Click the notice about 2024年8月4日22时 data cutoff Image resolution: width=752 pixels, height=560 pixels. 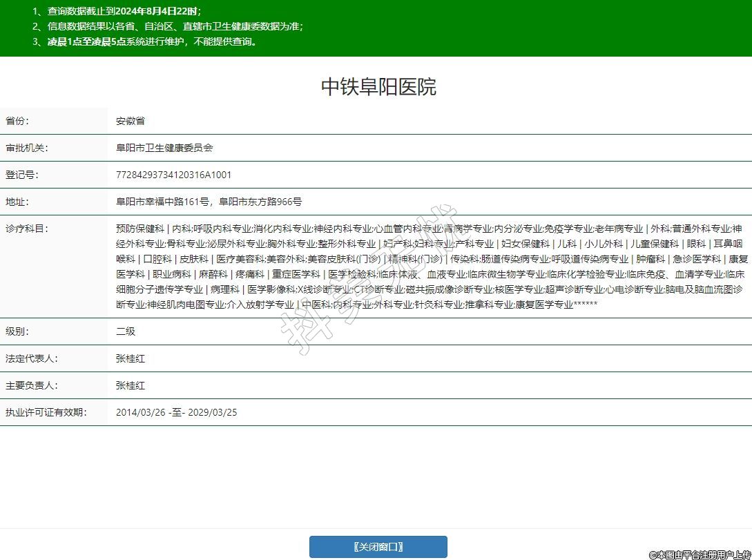pos(117,12)
